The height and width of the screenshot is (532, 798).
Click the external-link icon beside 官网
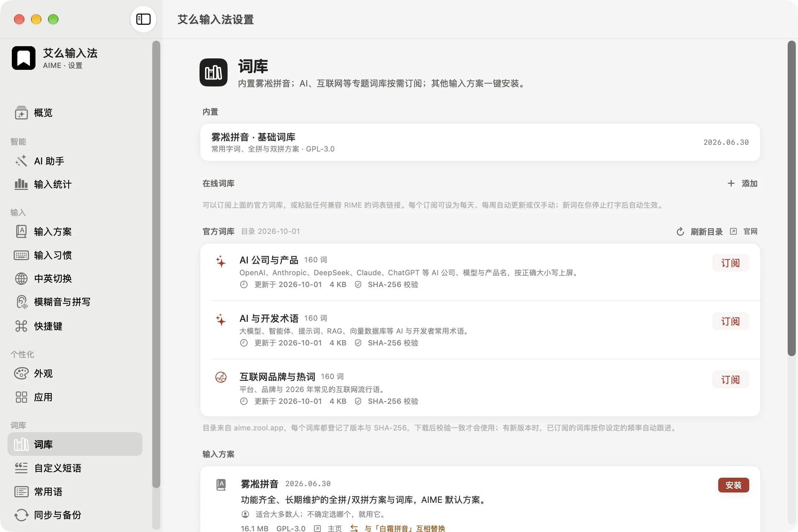(x=733, y=231)
